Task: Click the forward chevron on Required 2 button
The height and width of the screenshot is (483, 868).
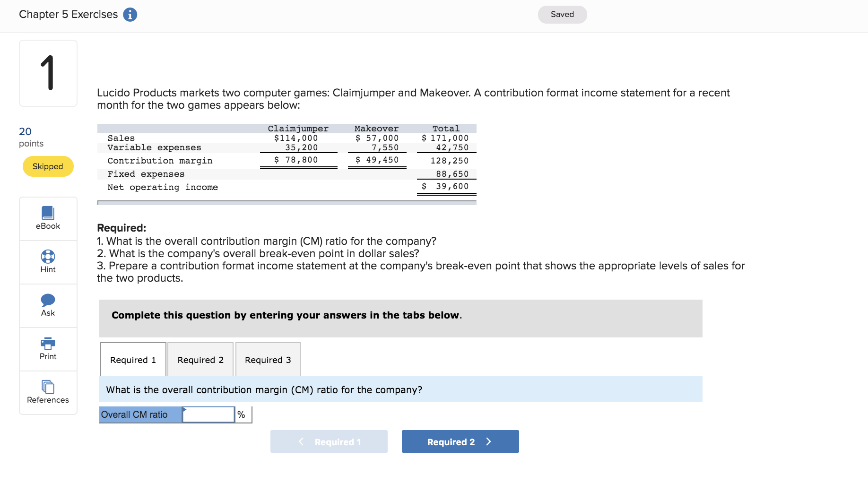Action: coord(489,441)
